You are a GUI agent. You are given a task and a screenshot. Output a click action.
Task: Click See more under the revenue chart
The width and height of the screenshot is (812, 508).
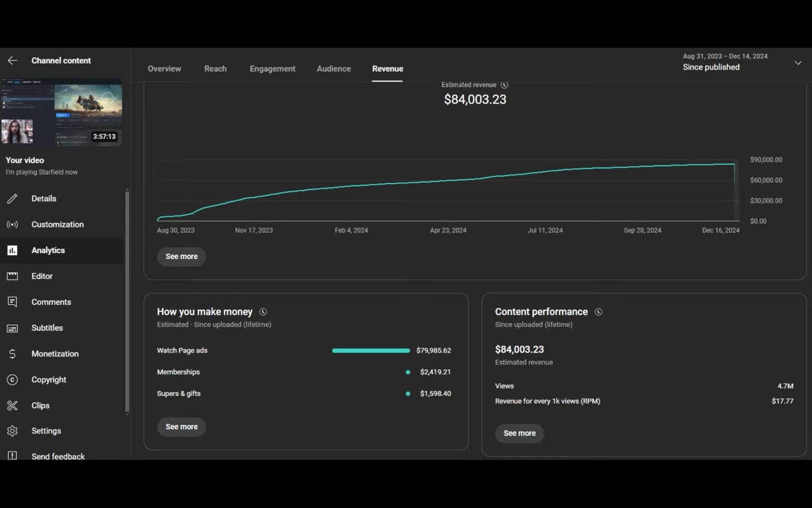pos(181,257)
